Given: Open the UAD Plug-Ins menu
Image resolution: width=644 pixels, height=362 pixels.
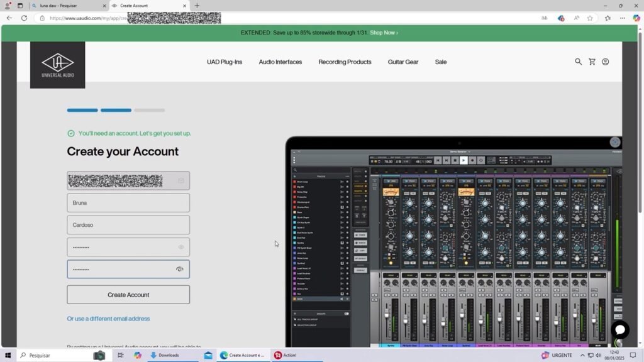Looking at the screenshot, I should click(x=225, y=62).
